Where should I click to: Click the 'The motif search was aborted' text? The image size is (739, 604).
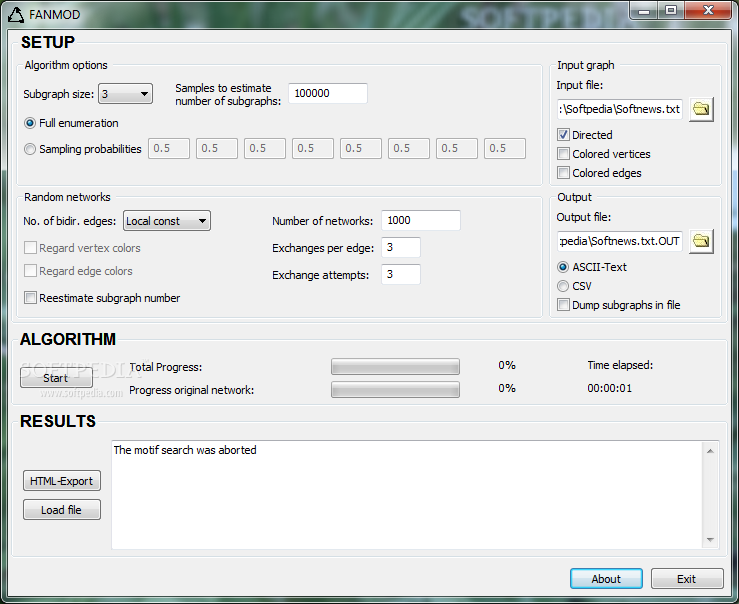[185, 450]
